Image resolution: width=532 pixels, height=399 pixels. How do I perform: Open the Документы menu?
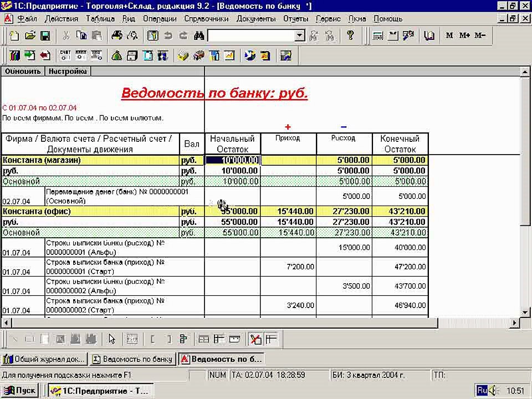coord(256,19)
